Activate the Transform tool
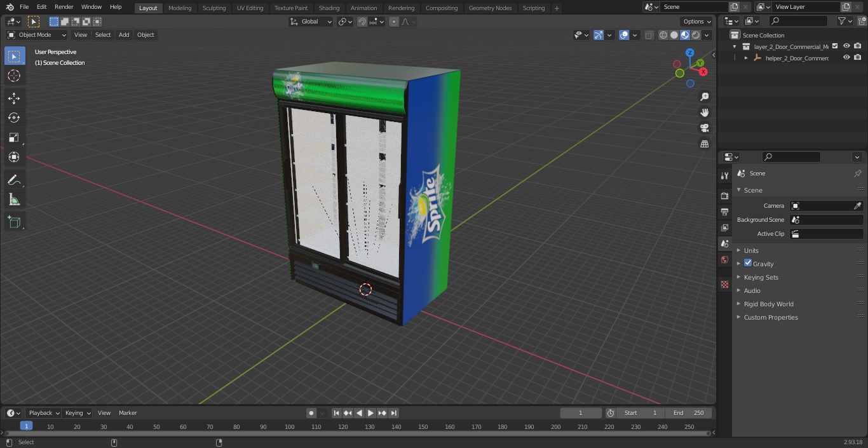The height and width of the screenshot is (448, 868). pyautogui.click(x=14, y=157)
